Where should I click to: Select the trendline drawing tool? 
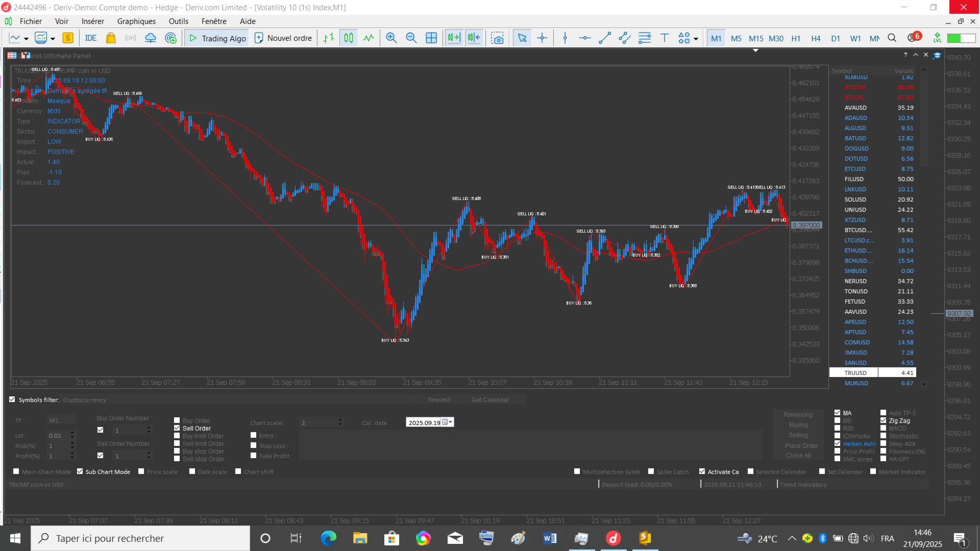[605, 38]
